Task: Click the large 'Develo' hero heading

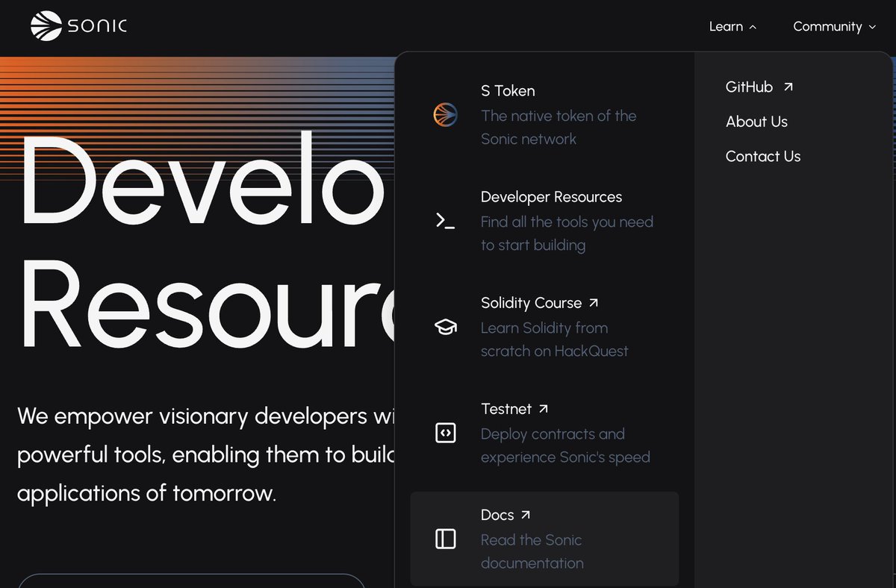Action: point(202,179)
